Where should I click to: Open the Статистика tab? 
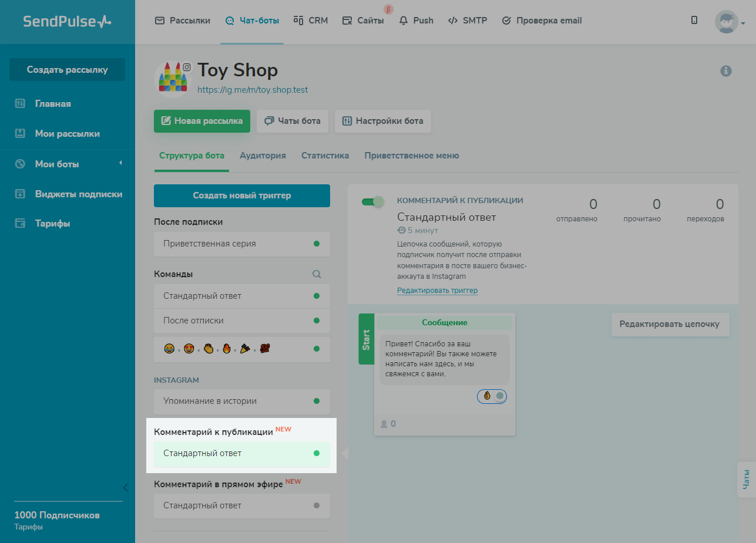click(325, 156)
